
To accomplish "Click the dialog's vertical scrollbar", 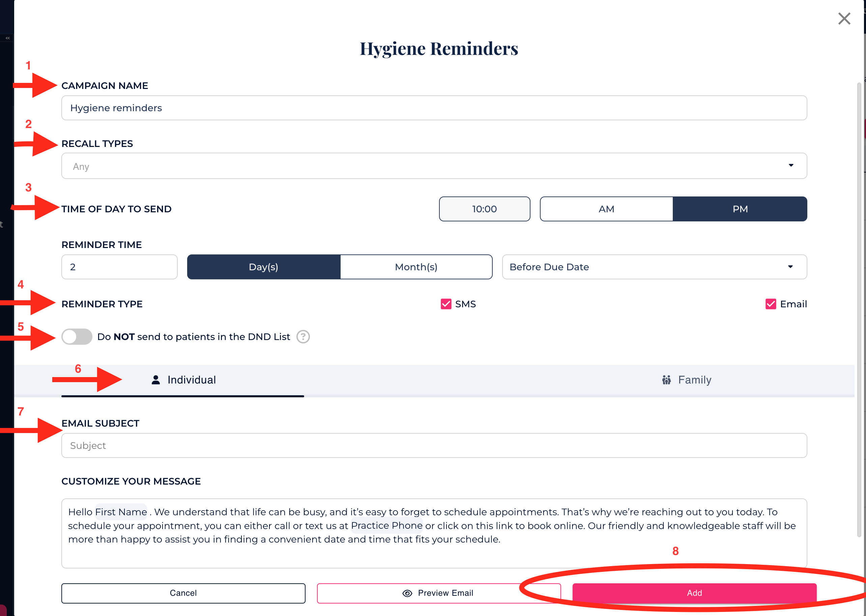I will tap(859, 303).
